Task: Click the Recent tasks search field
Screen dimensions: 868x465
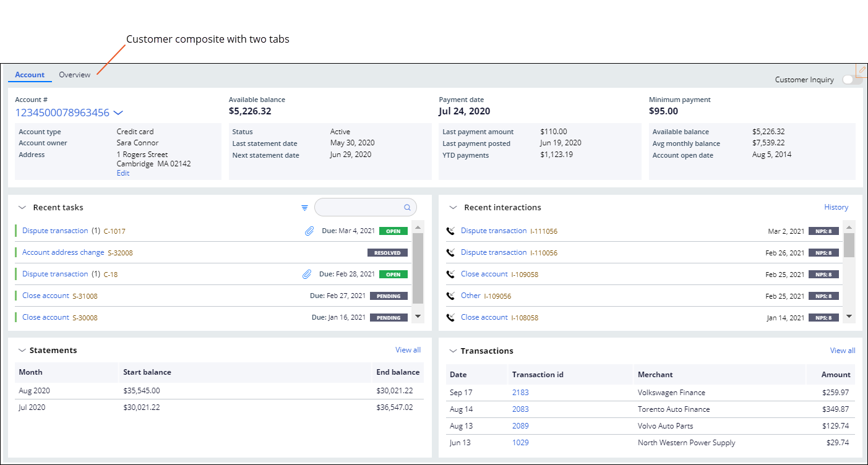Action: 359,208
